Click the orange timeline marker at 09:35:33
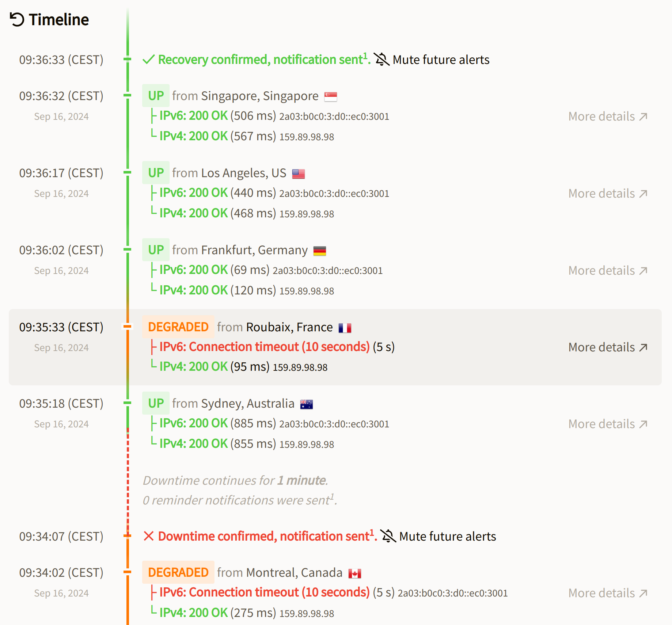The image size is (672, 625). (x=128, y=326)
